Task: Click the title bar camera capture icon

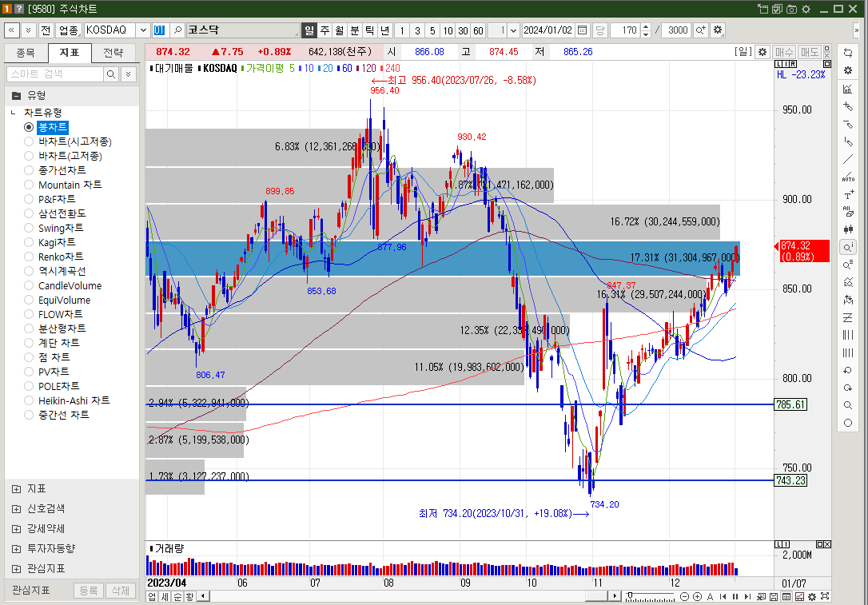Action: click(x=791, y=9)
